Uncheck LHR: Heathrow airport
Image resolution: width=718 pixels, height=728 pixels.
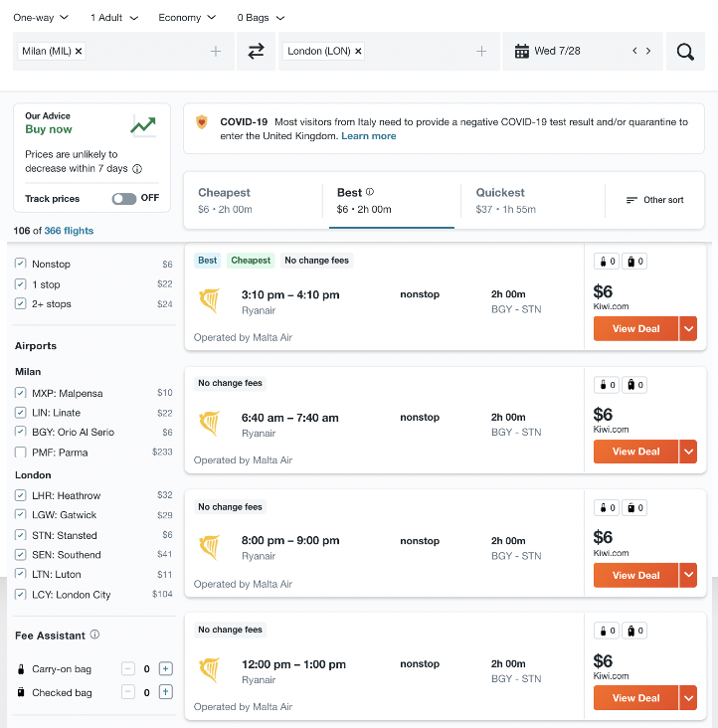[21, 495]
